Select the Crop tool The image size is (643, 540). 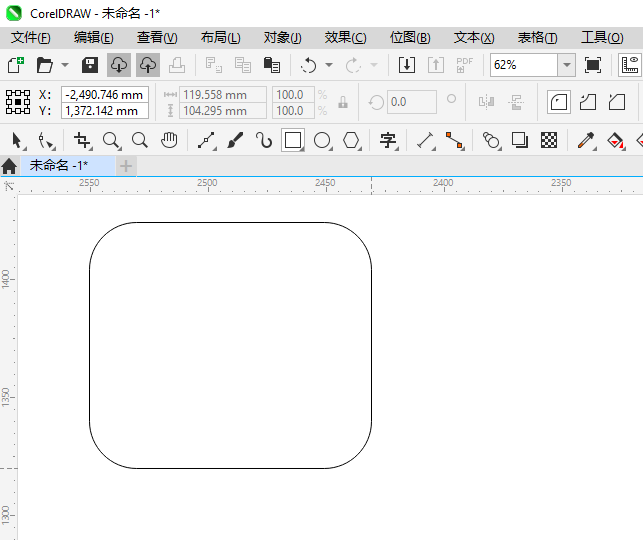[x=82, y=140]
